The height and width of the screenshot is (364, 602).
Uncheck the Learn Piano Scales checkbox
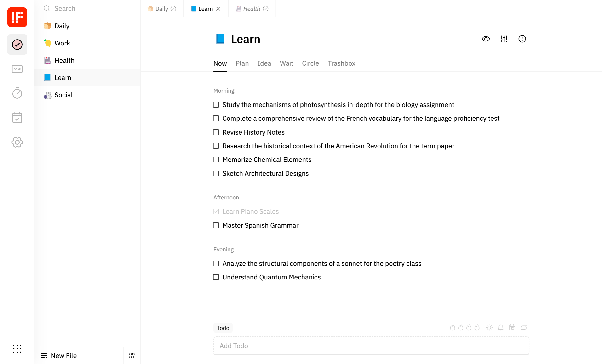pyautogui.click(x=216, y=211)
